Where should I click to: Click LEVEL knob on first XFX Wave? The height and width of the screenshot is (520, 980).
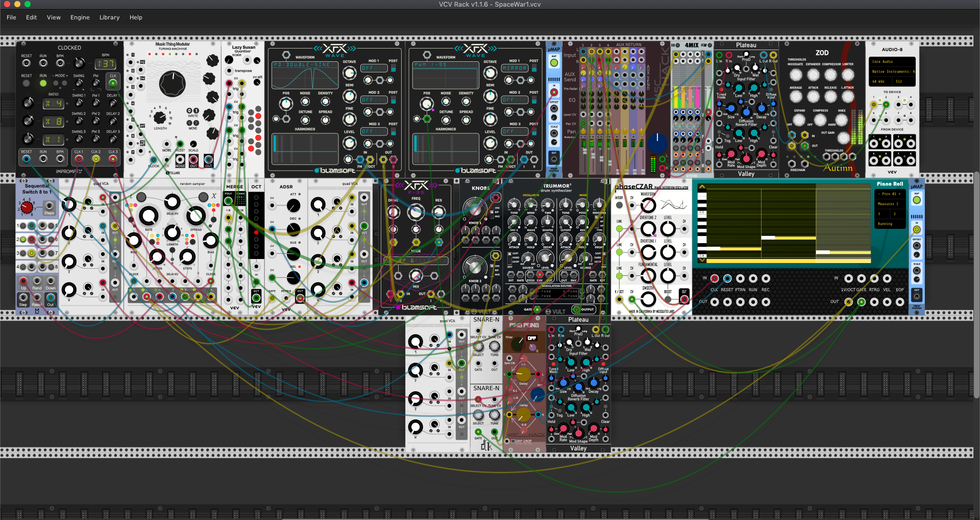(349, 143)
